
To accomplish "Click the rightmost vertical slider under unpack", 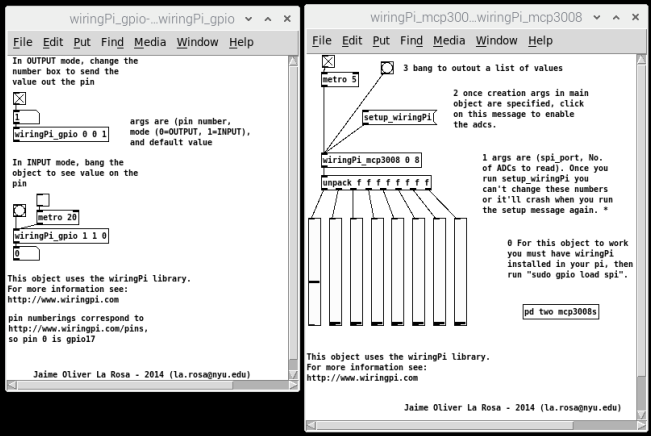I will pos(461,270).
